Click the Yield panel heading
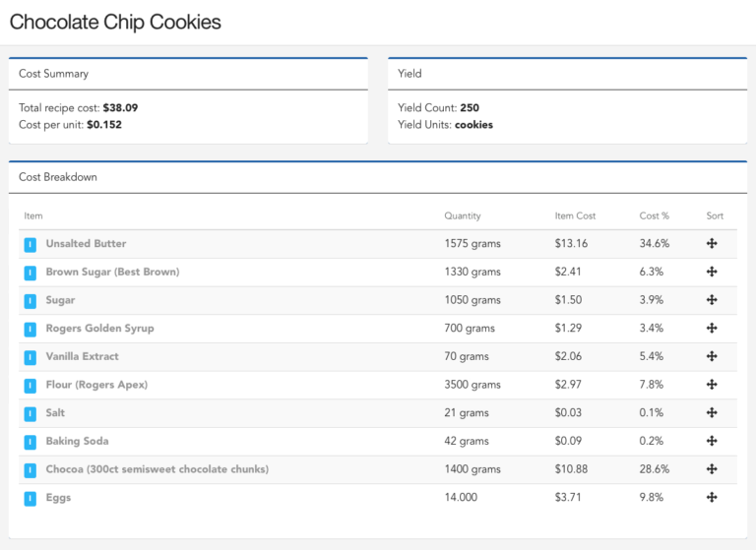The image size is (756, 550). (409, 74)
